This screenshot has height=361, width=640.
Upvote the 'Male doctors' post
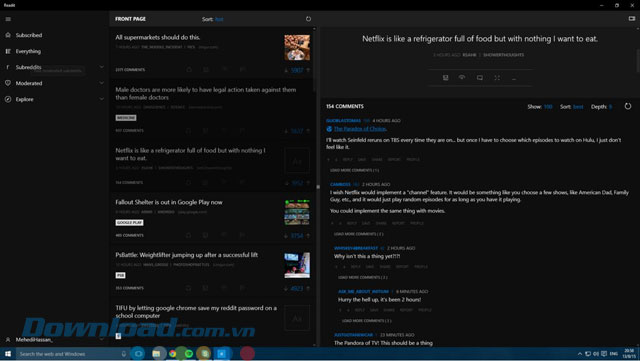[x=308, y=131]
